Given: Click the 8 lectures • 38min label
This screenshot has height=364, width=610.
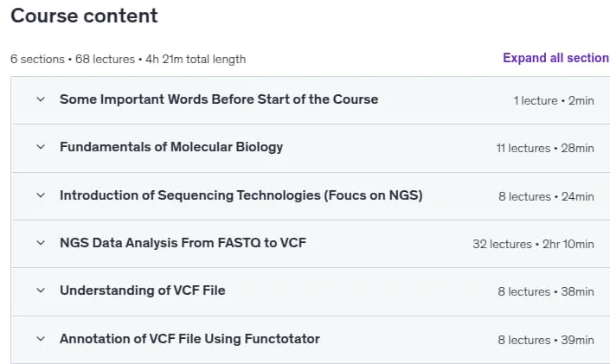Looking at the screenshot, I should point(546,291).
